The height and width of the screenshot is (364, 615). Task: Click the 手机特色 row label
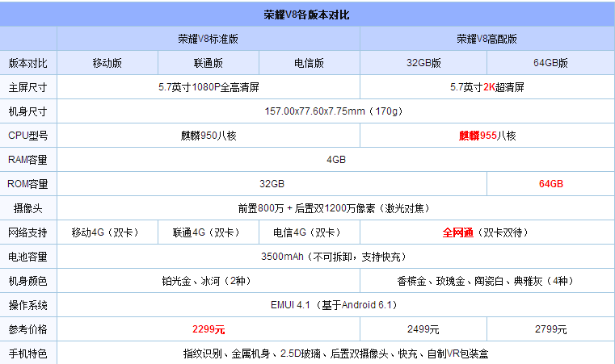(x=27, y=354)
